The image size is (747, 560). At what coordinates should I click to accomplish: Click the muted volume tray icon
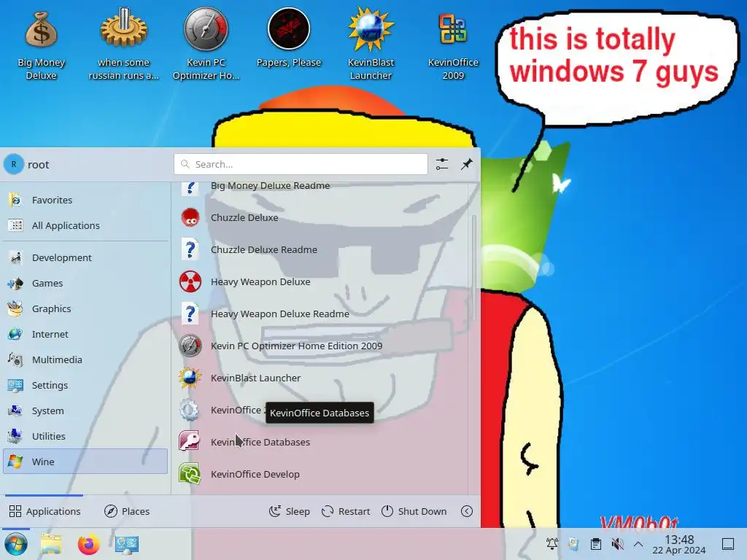tap(617, 544)
